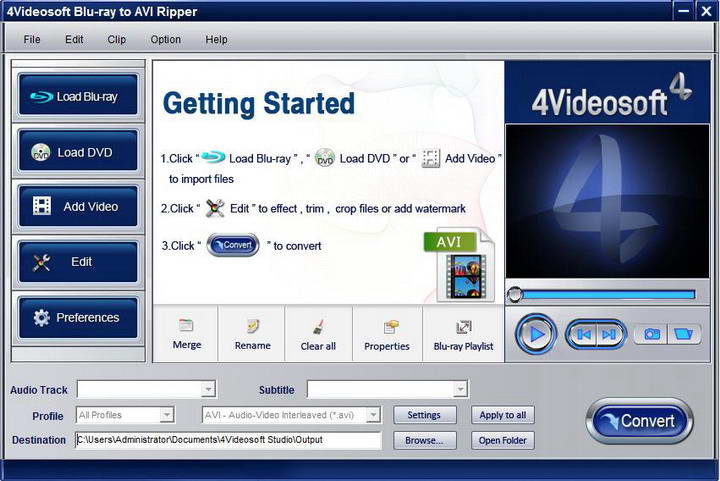This screenshot has height=481, width=720.
Task: Click the tools icon in step 2
Action: pyautogui.click(x=214, y=208)
